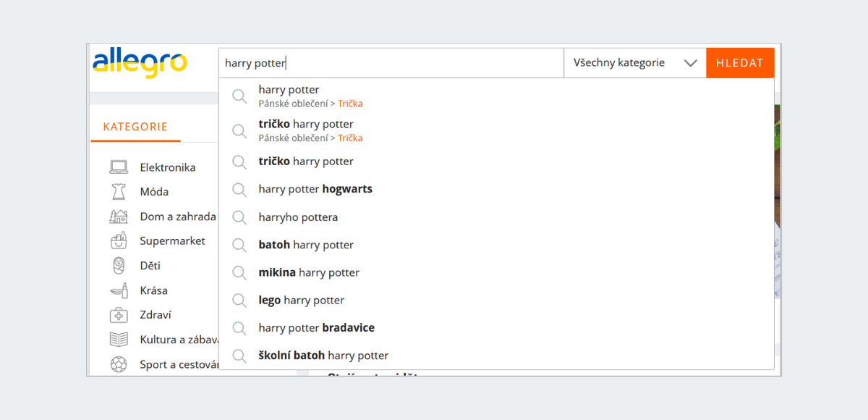This screenshot has width=868, height=420.
Task: Click magnifier icon beside batoh harry potter
Action: (239, 245)
